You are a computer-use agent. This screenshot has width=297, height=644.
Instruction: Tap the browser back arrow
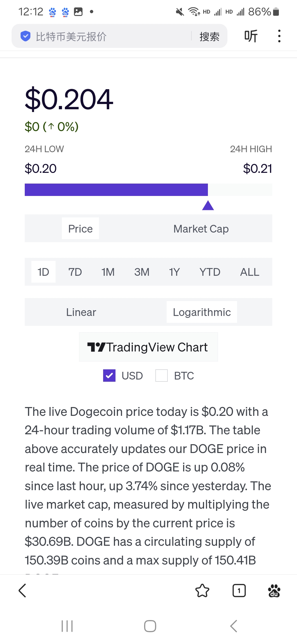[22, 591]
